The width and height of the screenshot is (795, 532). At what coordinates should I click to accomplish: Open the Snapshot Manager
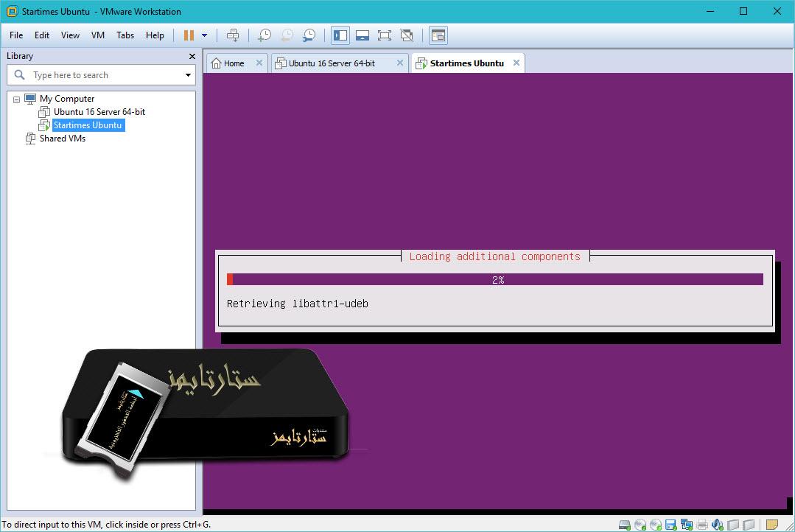309,35
